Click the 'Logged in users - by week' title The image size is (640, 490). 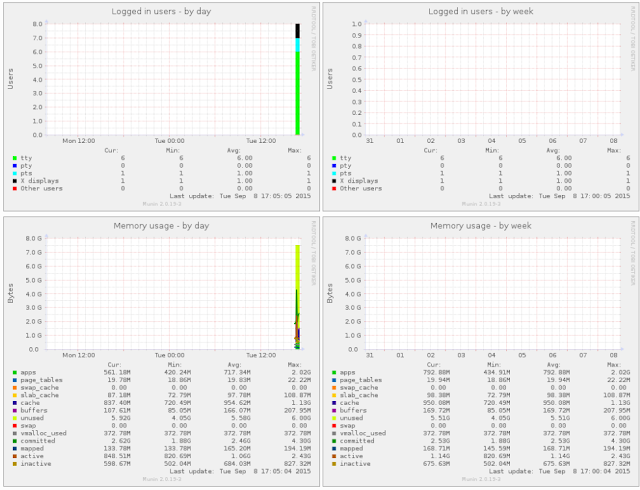pyautogui.click(x=481, y=11)
